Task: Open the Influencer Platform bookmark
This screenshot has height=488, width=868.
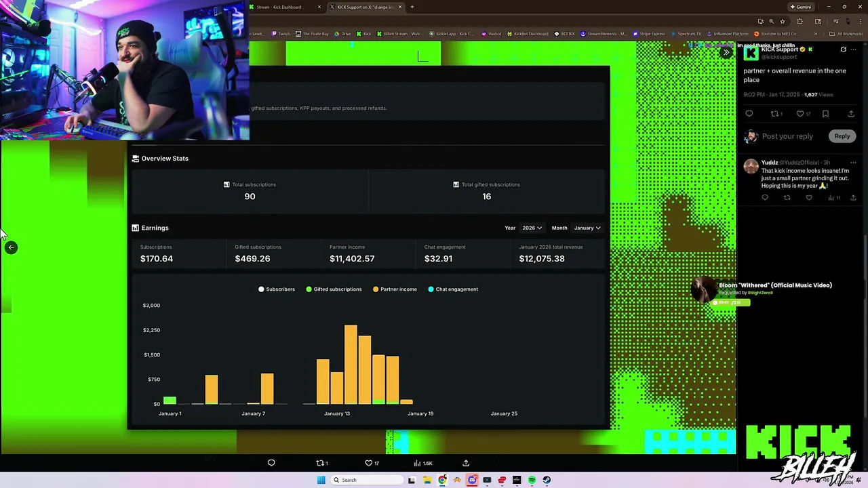Action: (728, 34)
